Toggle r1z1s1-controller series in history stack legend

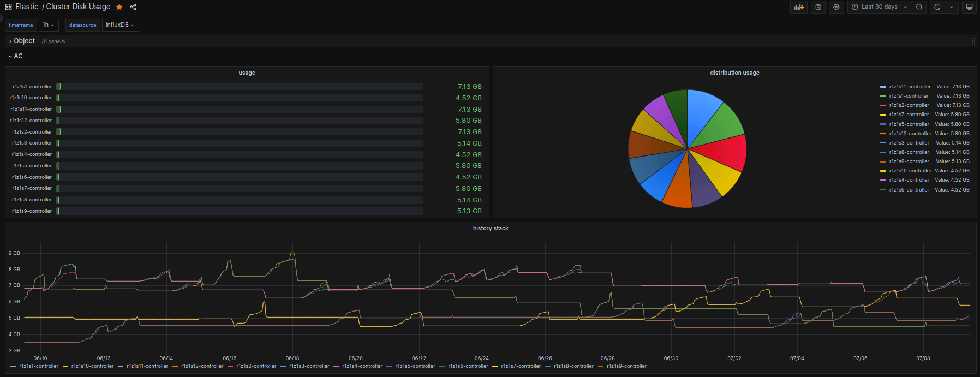38,366
